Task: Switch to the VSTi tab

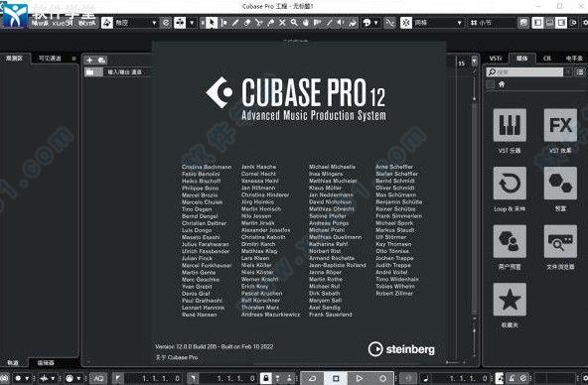Action: click(x=496, y=59)
